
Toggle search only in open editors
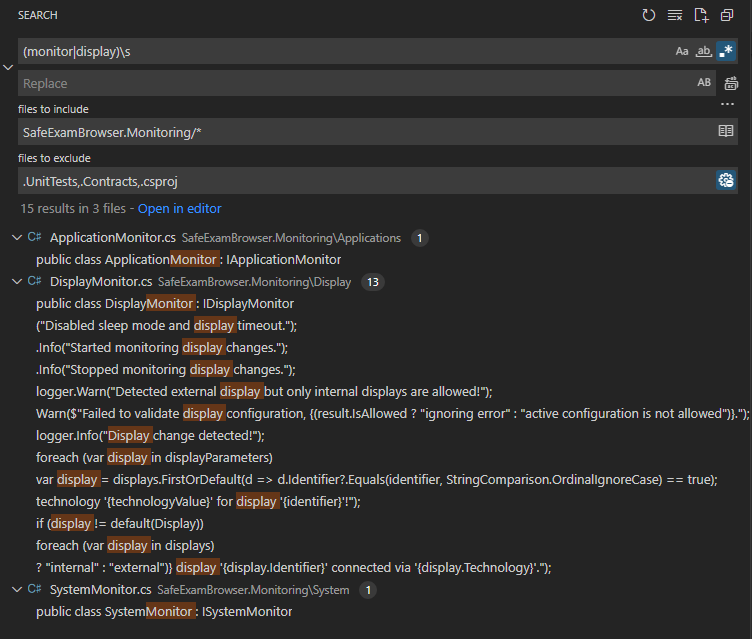pos(726,131)
